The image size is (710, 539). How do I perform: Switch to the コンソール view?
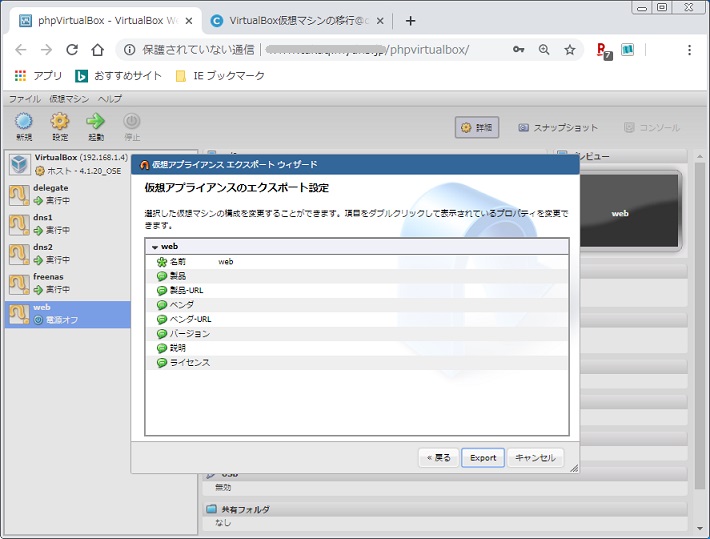[x=652, y=128]
